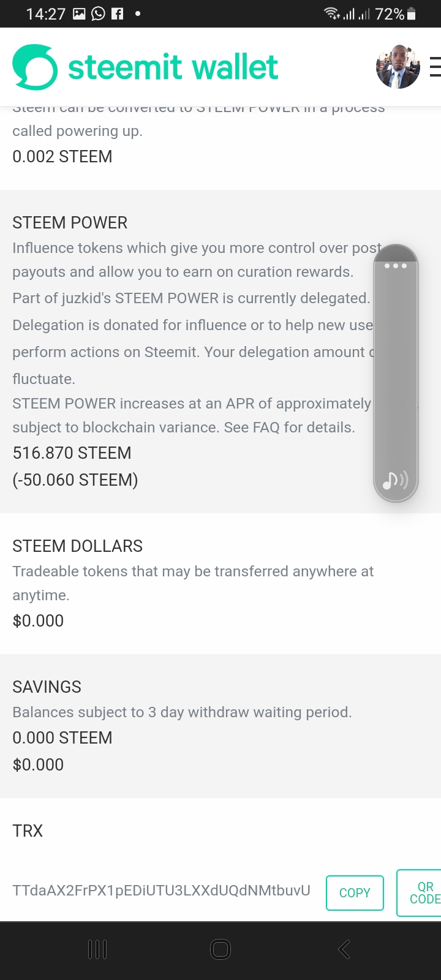The height and width of the screenshot is (980, 441).
Task: Tap the Steemit speech-bubble logo icon
Action: pos(35,67)
